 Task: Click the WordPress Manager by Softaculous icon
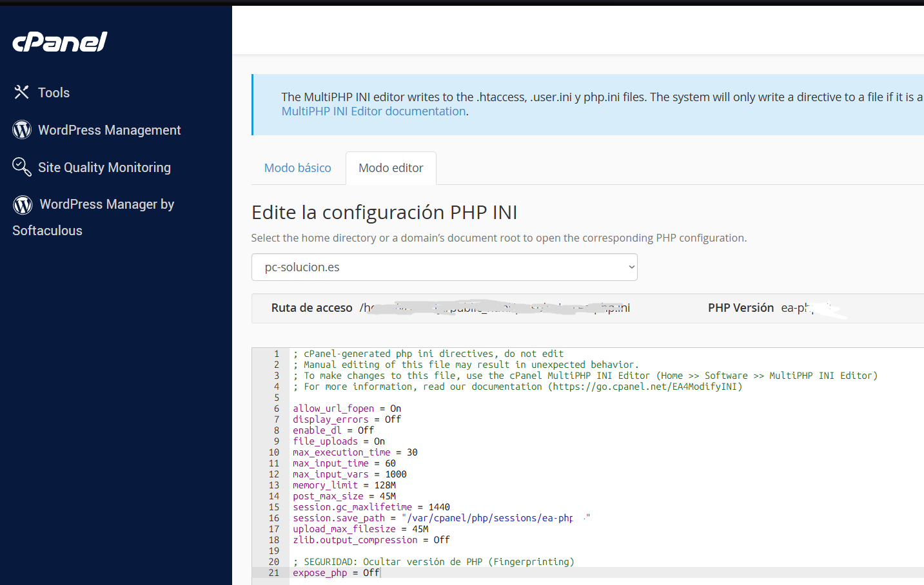coord(23,205)
